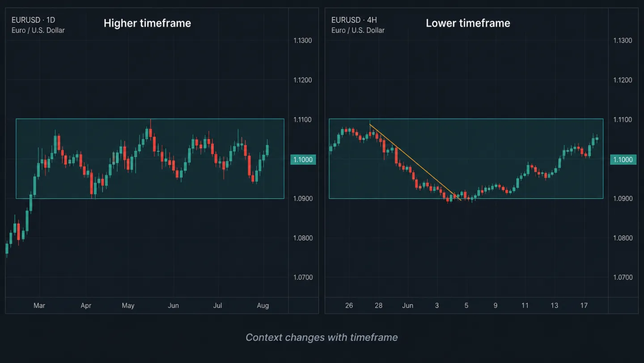Click 1.0700 on the 1D chart price axis
Image resolution: width=644 pixels, height=363 pixels.
(x=303, y=277)
